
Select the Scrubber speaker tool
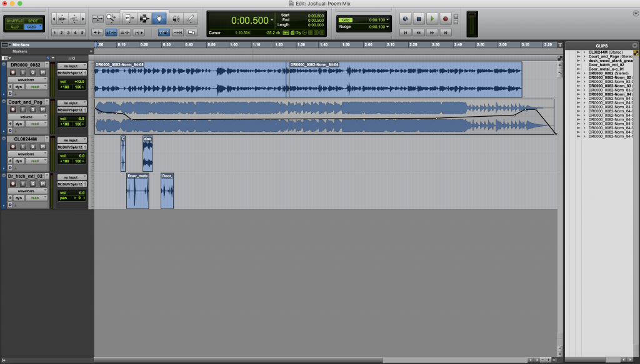[x=176, y=18]
